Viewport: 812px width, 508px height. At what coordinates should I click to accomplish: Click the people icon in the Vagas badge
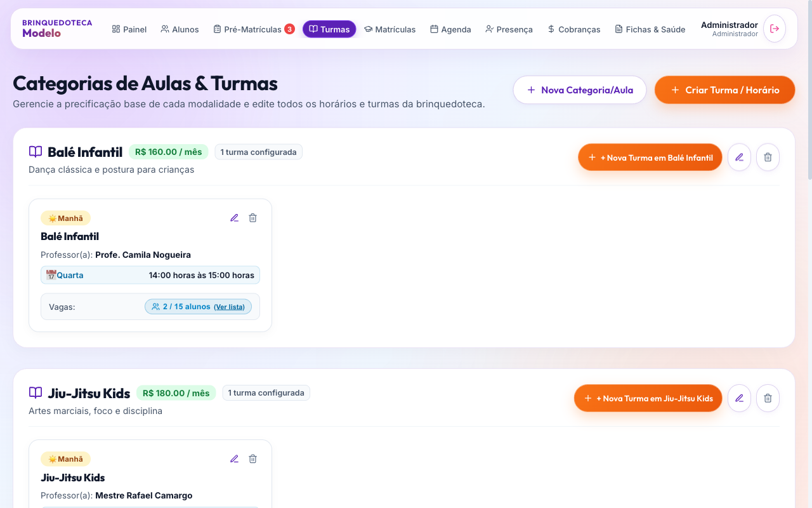(155, 307)
